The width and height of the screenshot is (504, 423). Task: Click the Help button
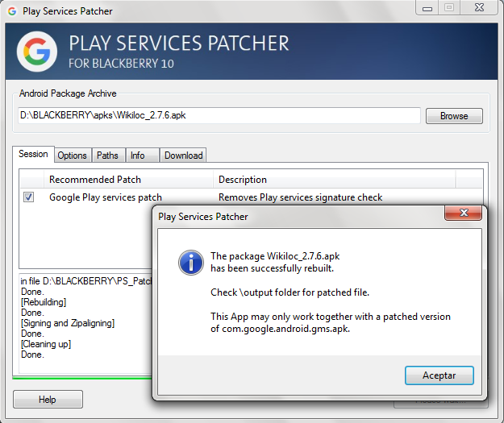(x=48, y=400)
